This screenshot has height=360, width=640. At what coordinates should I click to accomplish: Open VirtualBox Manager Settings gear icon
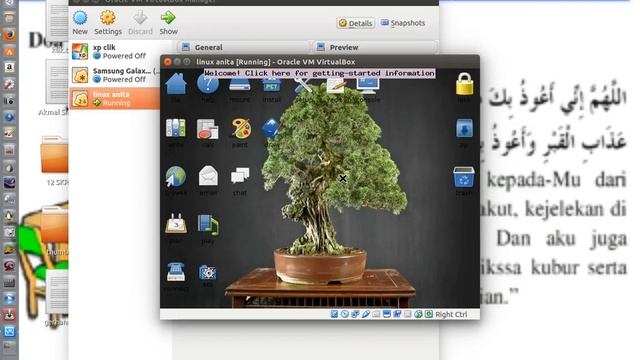[x=108, y=18]
